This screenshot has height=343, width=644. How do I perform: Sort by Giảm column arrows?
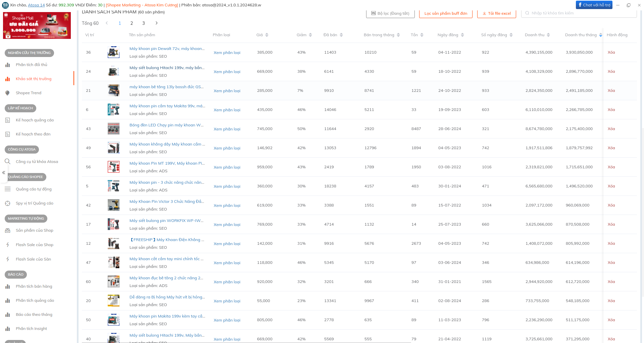point(310,35)
